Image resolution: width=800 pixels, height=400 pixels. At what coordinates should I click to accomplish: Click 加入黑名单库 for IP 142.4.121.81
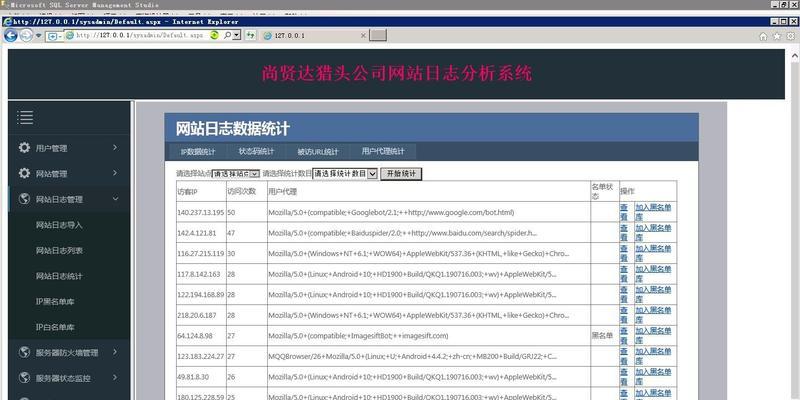click(x=653, y=232)
